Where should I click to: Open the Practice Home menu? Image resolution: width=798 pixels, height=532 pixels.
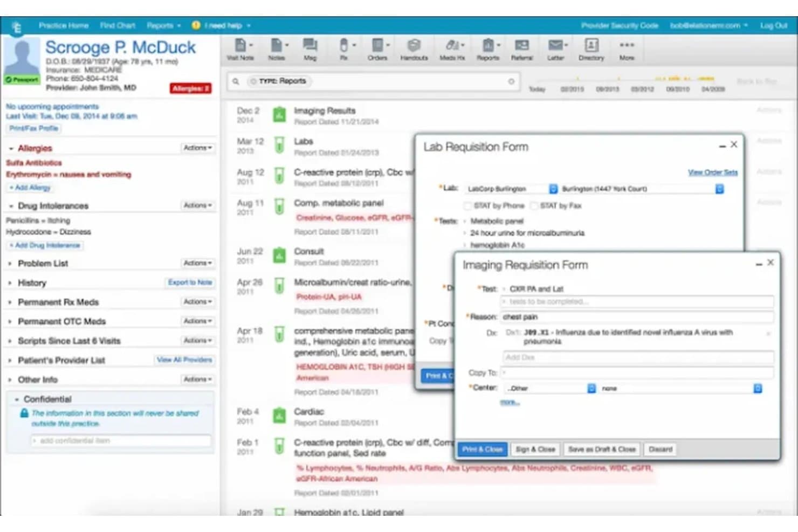click(63, 25)
